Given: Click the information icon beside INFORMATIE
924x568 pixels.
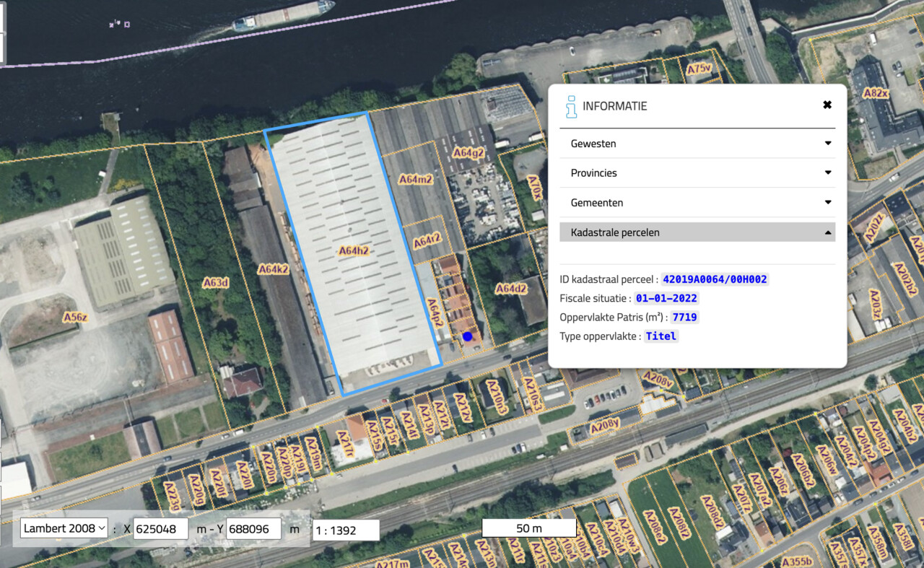Looking at the screenshot, I should tap(571, 106).
